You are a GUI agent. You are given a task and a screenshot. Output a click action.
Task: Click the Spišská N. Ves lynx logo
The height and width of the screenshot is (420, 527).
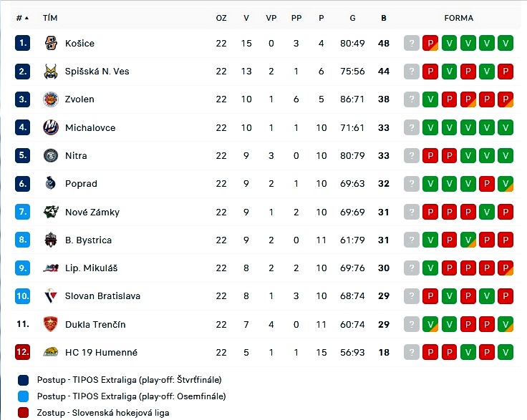tap(51, 71)
